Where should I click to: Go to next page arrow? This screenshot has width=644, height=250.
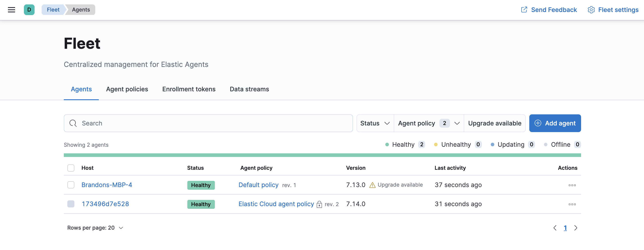coord(576,228)
